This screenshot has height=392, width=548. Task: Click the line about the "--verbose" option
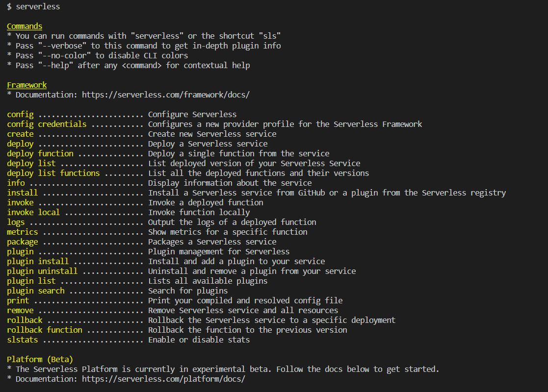pyautogui.click(x=144, y=46)
